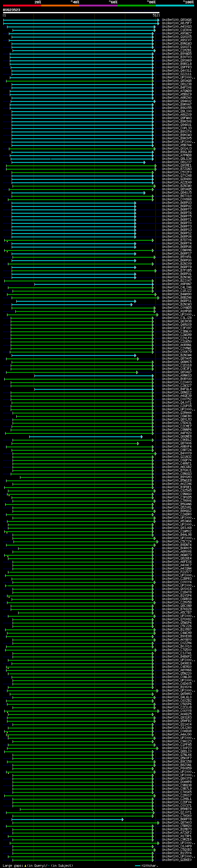Click UniRef100_O81237 entry
The width and height of the screenshot is (197, 868).
point(176,162)
